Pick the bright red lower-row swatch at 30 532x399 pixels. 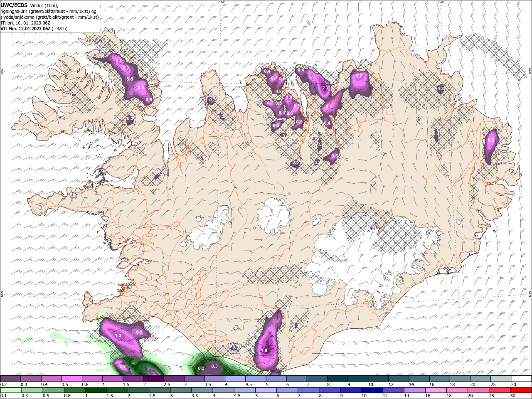[x=520, y=390]
